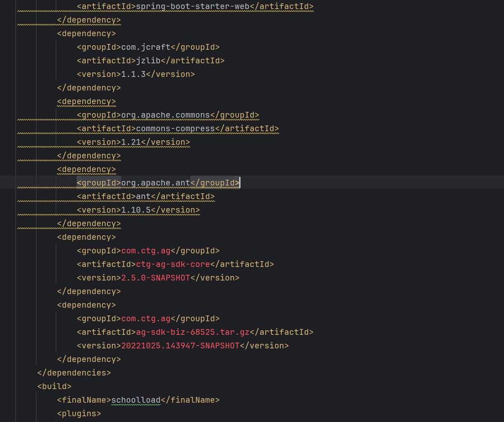The image size is (504, 422).
Task: Click artifactId value ag-sdk-biz-68525.tar.gz
Action: 193,332
